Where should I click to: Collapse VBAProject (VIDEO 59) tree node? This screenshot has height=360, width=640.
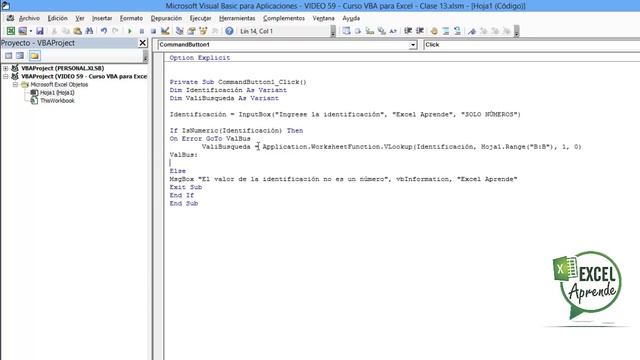[x=6, y=76]
